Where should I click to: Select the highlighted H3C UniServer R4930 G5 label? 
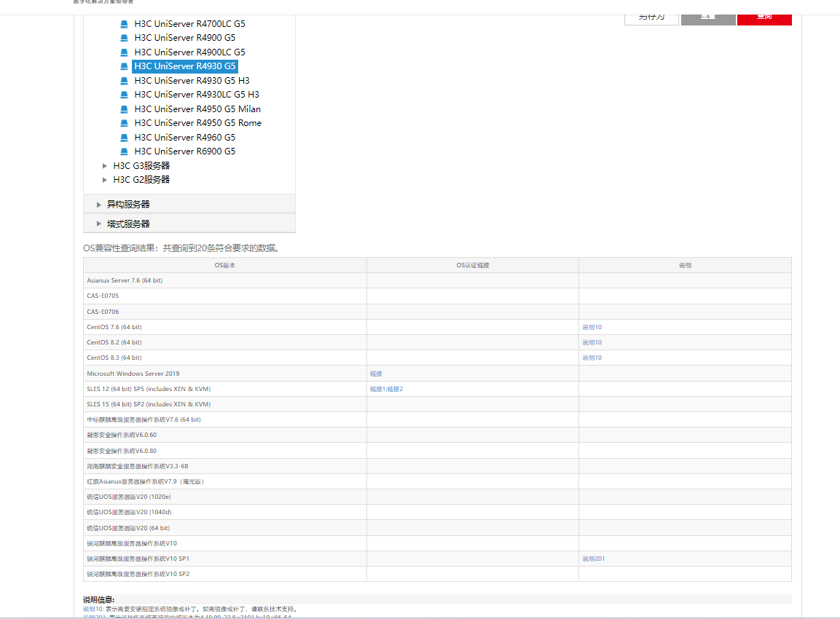(x=185, y=66)
